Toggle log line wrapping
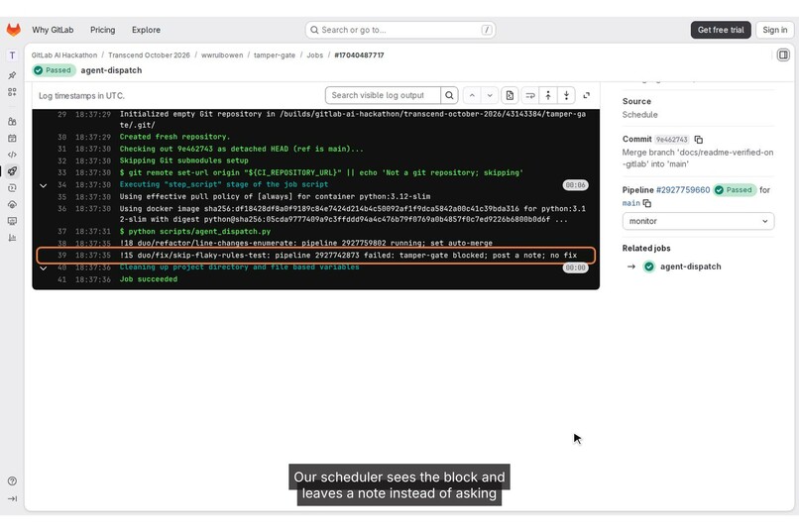 (x=530, y=95)
